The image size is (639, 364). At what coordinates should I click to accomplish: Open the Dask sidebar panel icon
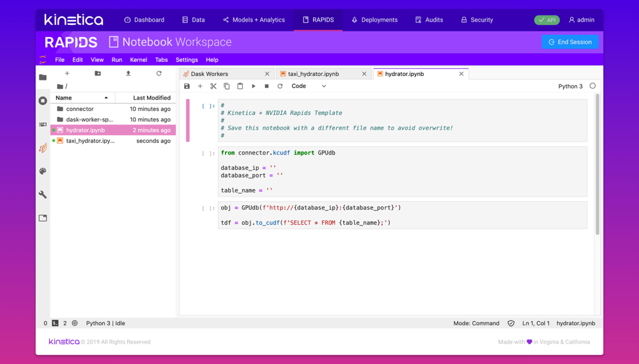pos(43,148)
